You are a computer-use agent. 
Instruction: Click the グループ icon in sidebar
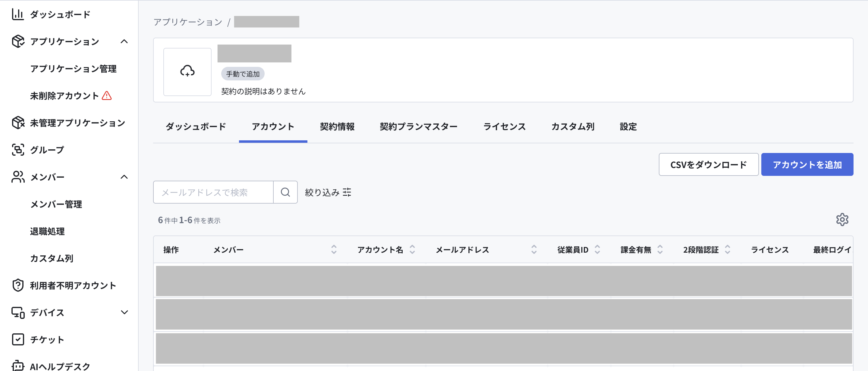click(17, 150)
